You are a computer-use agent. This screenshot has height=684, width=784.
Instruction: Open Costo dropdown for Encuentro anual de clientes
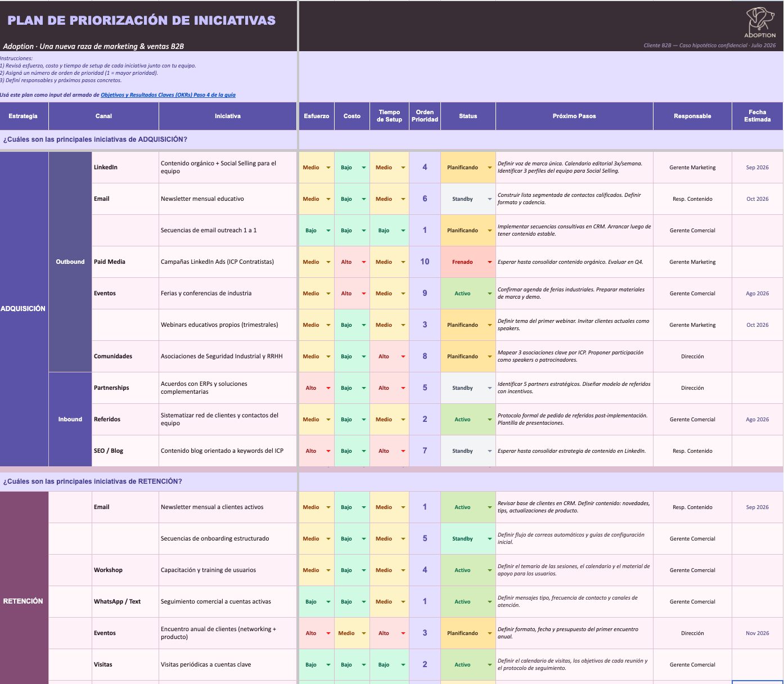point(364,633)
